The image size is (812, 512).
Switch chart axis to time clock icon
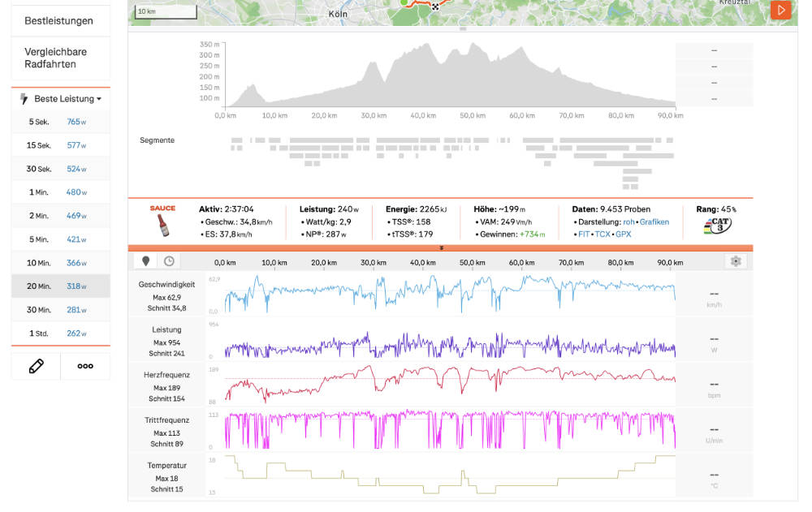[169, 261]
